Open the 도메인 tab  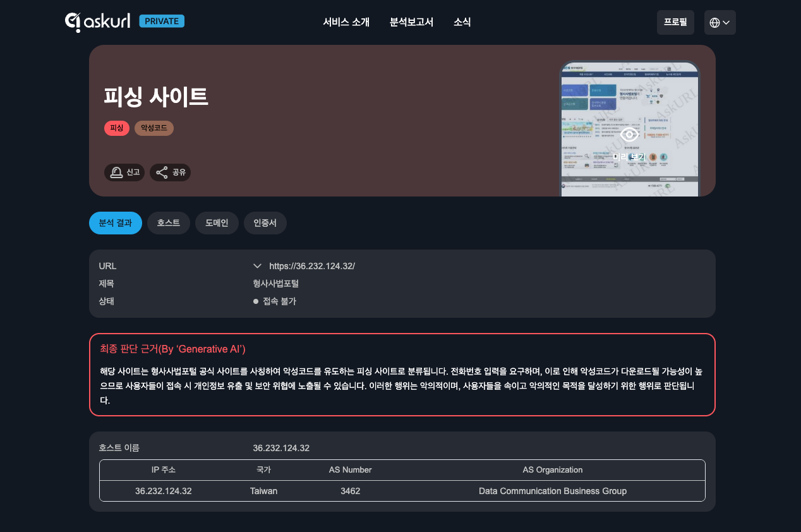217,223
